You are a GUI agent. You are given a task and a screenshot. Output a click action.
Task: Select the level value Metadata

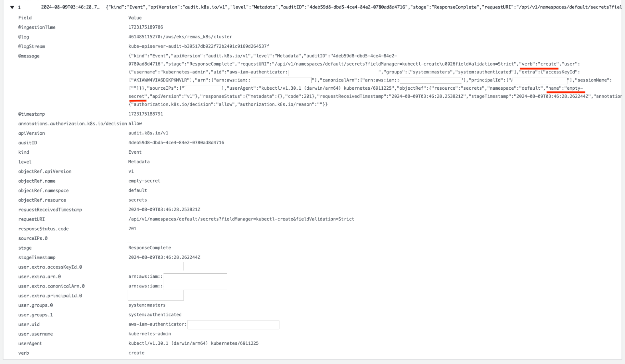click(139, 162)
